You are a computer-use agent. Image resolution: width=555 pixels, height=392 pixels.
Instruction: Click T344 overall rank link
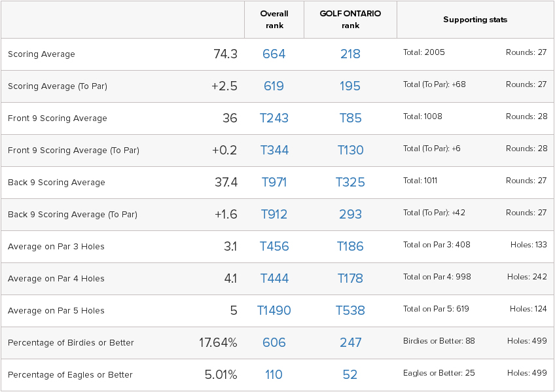point(274,151)
